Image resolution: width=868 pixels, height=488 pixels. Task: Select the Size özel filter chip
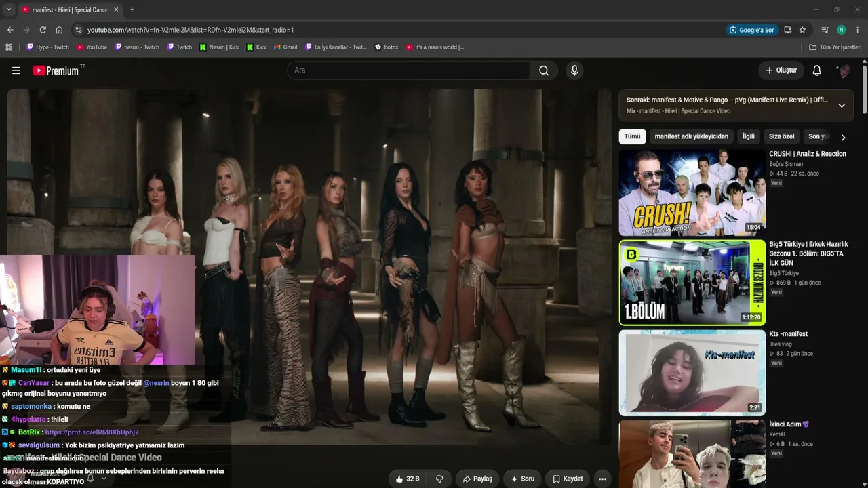tap(781, 136)
